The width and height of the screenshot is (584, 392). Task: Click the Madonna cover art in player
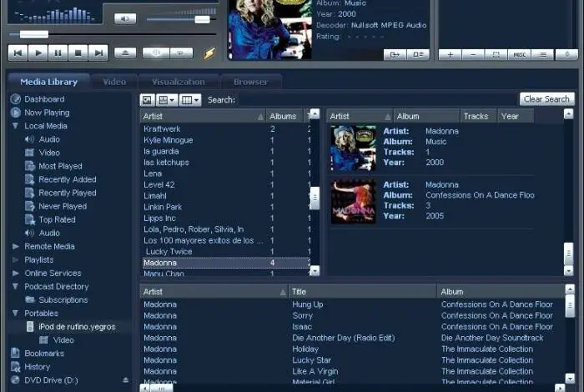[269, 29]
